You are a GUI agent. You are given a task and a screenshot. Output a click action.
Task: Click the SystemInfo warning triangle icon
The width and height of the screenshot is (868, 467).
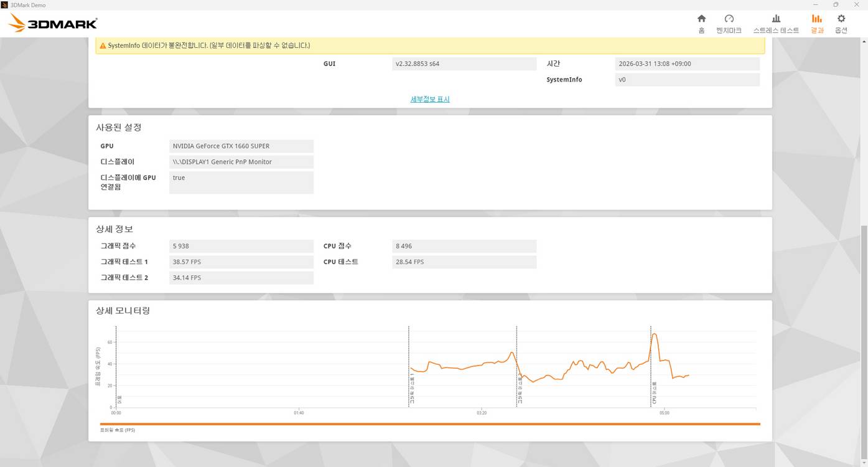(x=103, y=45)
